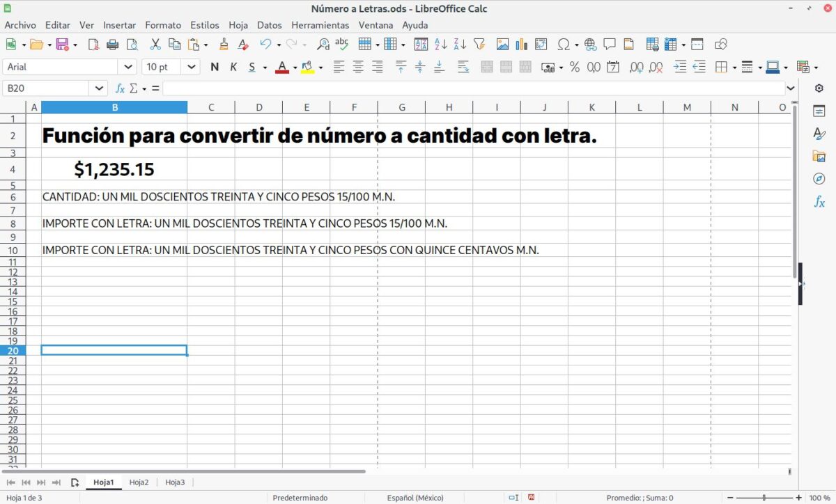Insert a comment
This screenshot has height=504, width=836.
coord(610,45)
